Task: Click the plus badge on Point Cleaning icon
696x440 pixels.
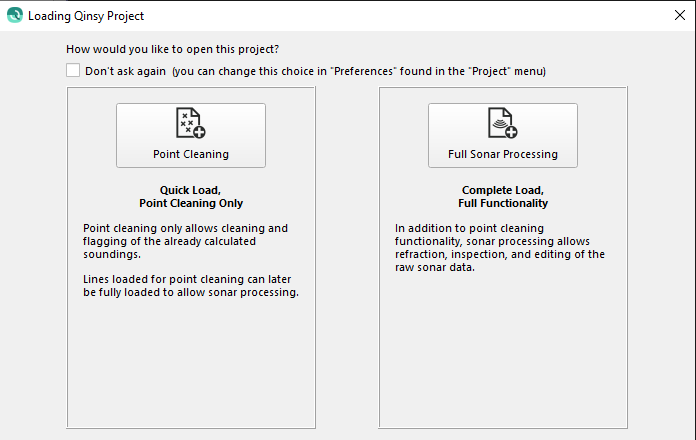Action: click(197, 130)
